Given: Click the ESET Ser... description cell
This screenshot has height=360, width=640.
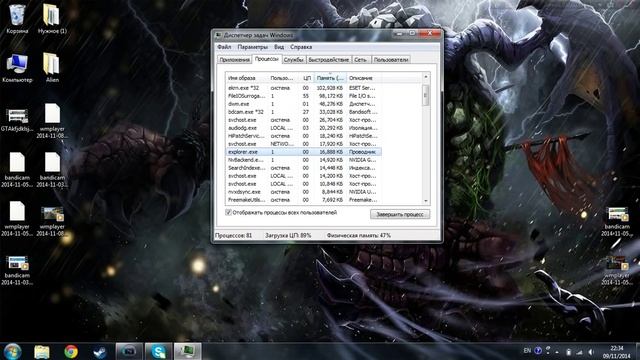Looking at the screenshot, I should tap(362, 88).
